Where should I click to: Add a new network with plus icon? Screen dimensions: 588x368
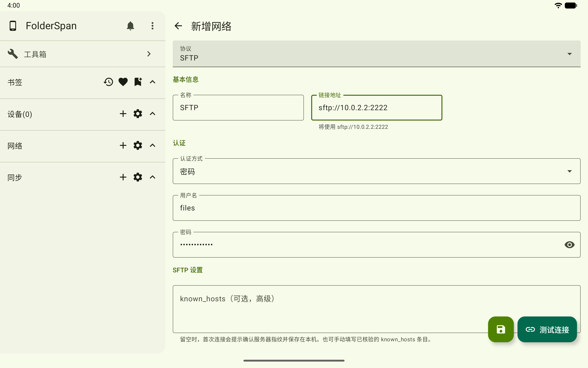(x=123, y=145)
